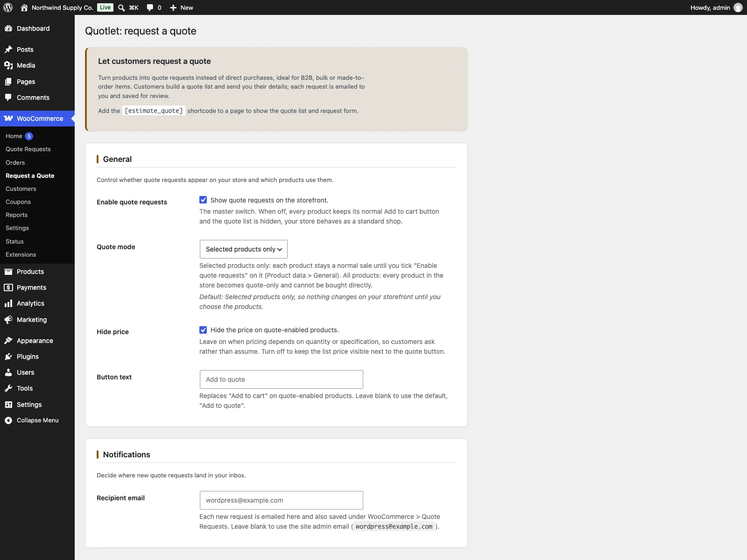Image resolution: width=747 pixels, height=560 pixels.
Task: Click the Payments dollar icon
Action: click(8, 287)
